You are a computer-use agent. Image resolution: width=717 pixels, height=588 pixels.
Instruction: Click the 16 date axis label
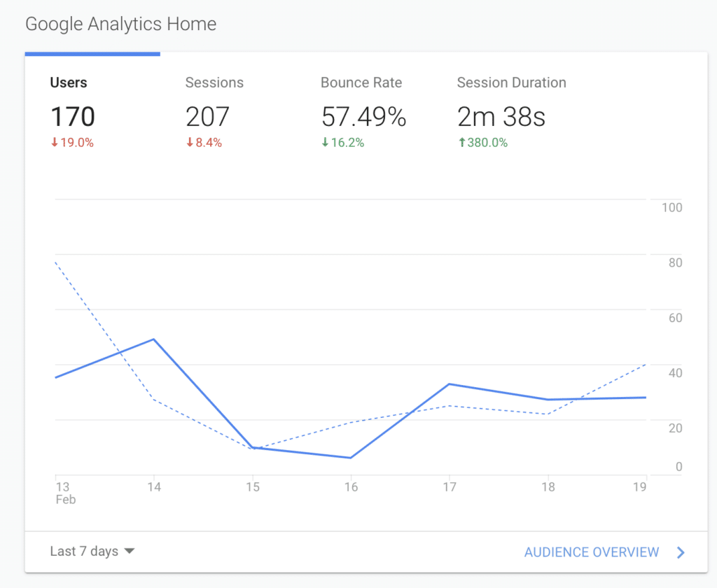pyautogui.click(x=351, y=487)
